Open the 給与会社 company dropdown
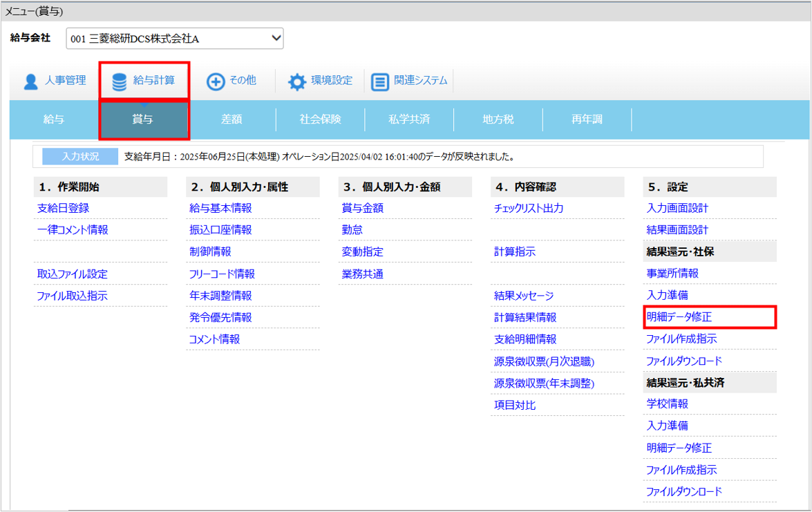The height and width of the screenshot is (512, 812). 175,38
